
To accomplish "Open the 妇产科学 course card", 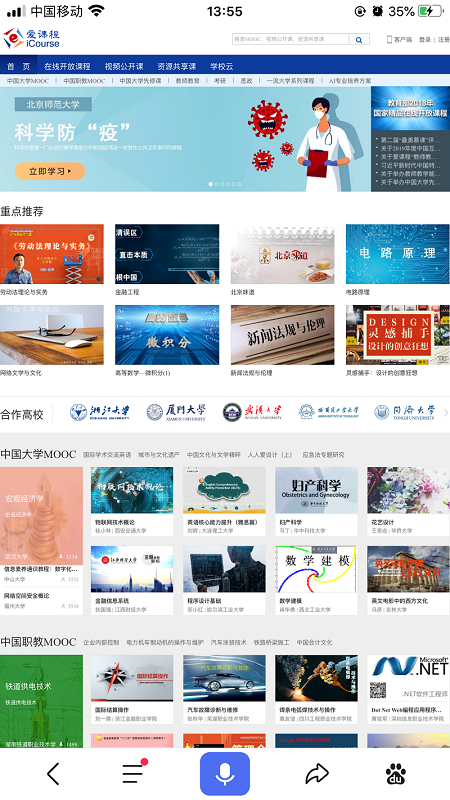I will click(x=316, y=502).
